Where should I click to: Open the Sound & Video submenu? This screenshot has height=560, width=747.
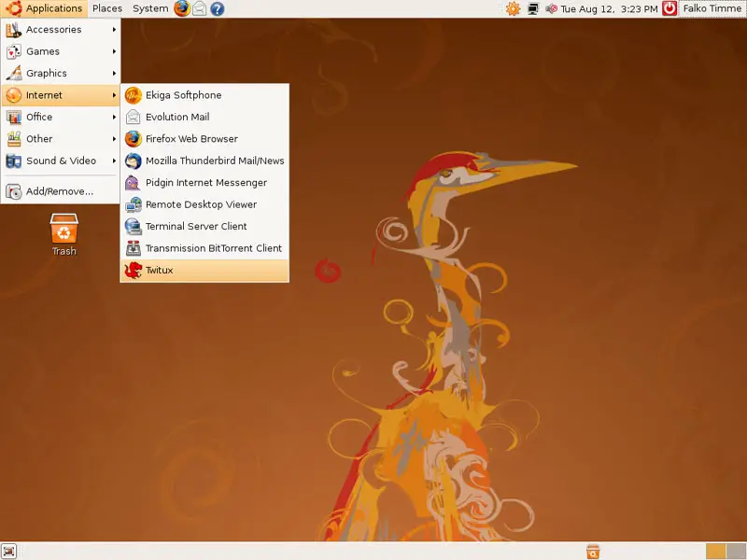pyautogui.click(x=61, y=161)
